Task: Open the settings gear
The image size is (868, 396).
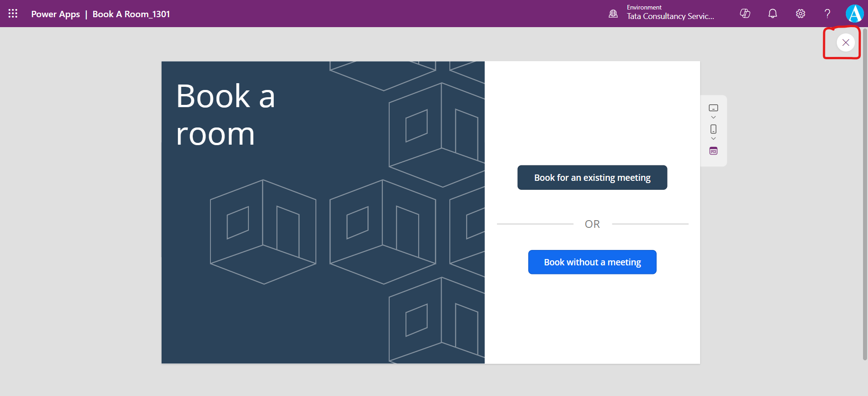Action: point(800,14)
